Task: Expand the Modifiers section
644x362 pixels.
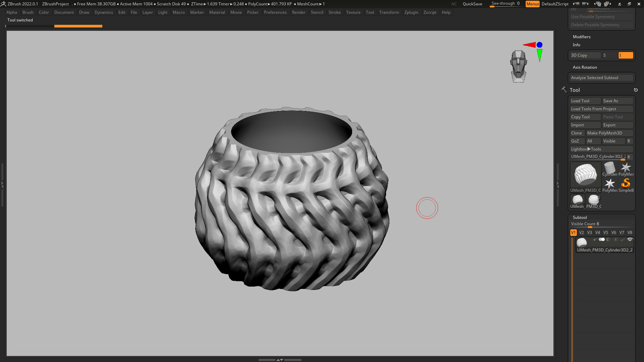Action: tap(582, 37)
